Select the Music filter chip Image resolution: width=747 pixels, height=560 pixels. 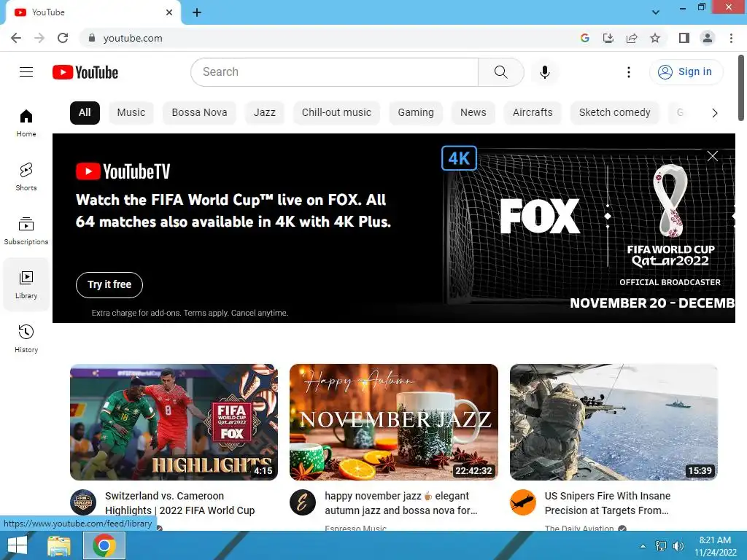tap(131, 113)
